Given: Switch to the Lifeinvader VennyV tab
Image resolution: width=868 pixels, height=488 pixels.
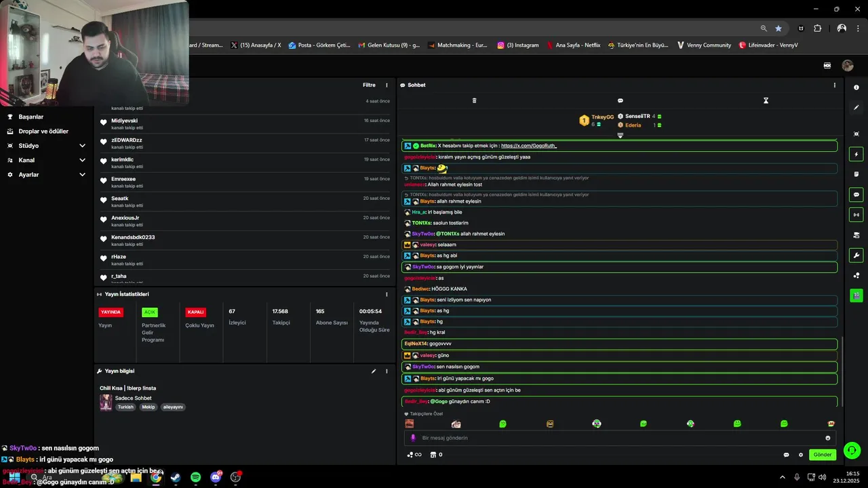Looking at the screenshot, I should pos(768,45).
